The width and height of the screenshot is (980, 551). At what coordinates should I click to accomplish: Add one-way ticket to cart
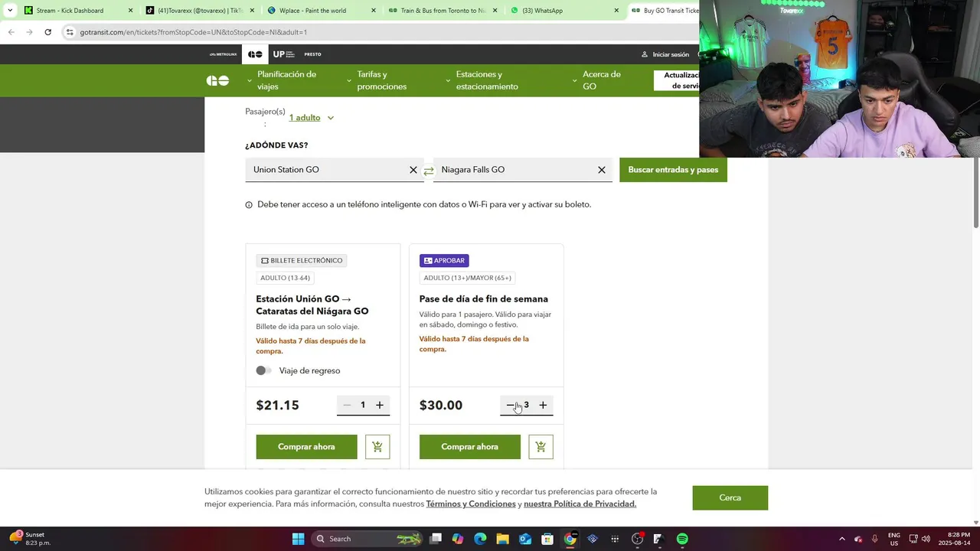377,447
